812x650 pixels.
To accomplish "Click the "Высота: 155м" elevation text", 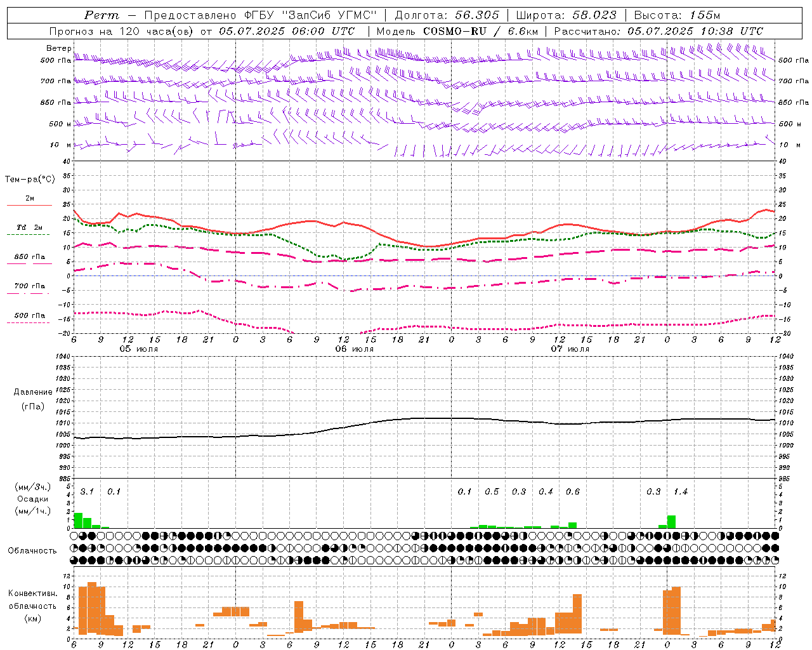I will click(x=677, y=15).
